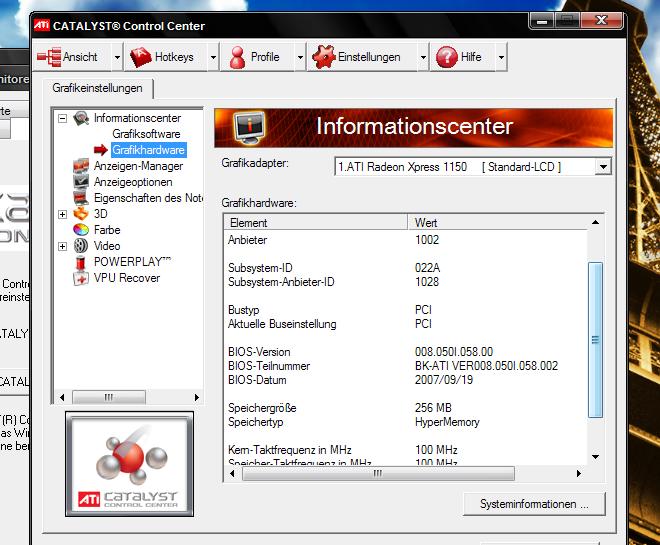Click the Ansicht view icon in toolbar
660x545 pixels.
49,57
